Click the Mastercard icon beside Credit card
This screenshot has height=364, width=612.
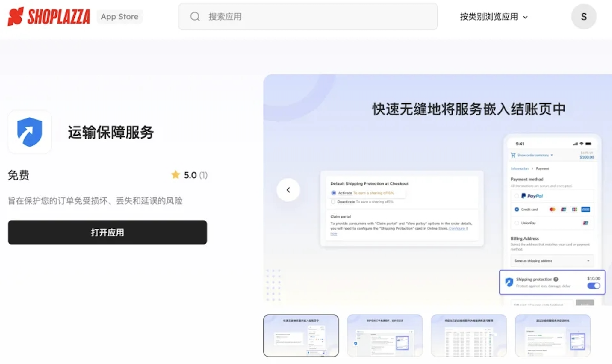coord(552,209)
